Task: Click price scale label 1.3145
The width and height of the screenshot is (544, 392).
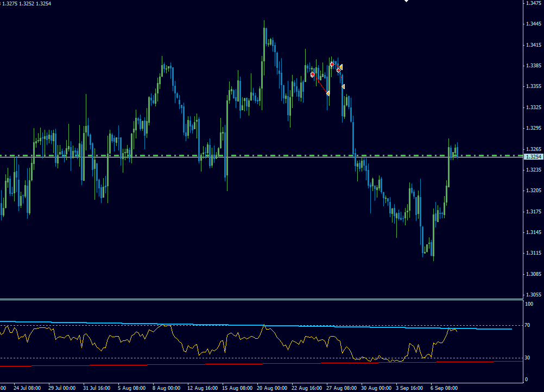Action: click(x=534, y=232)
